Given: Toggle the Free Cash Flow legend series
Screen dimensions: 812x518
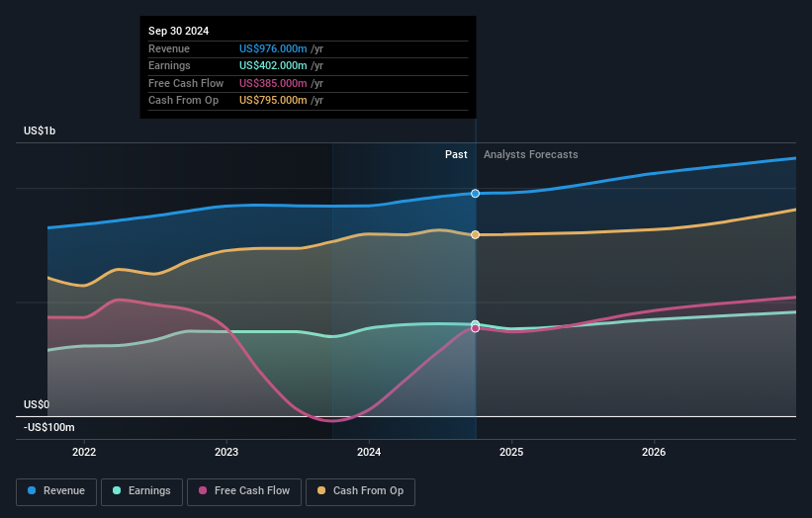Looking at the screenshot, I should pos(244,491).
